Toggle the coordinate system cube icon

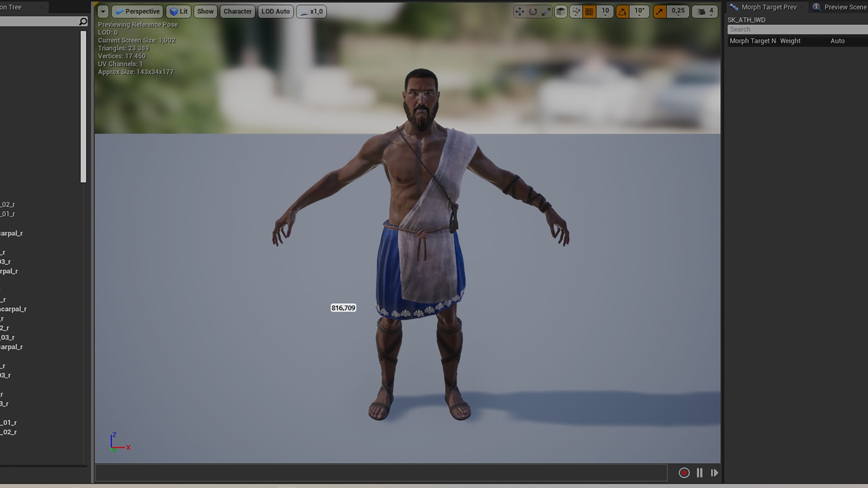pos(561,12)
